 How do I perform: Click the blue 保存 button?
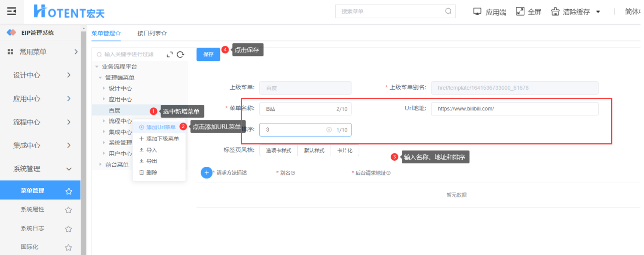tap(208, 54)
